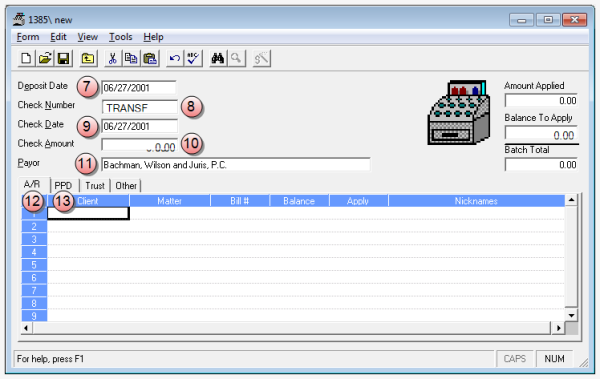Close the 1385\ new window
This screenshot has height=379, width=600.
click(574, 20)
